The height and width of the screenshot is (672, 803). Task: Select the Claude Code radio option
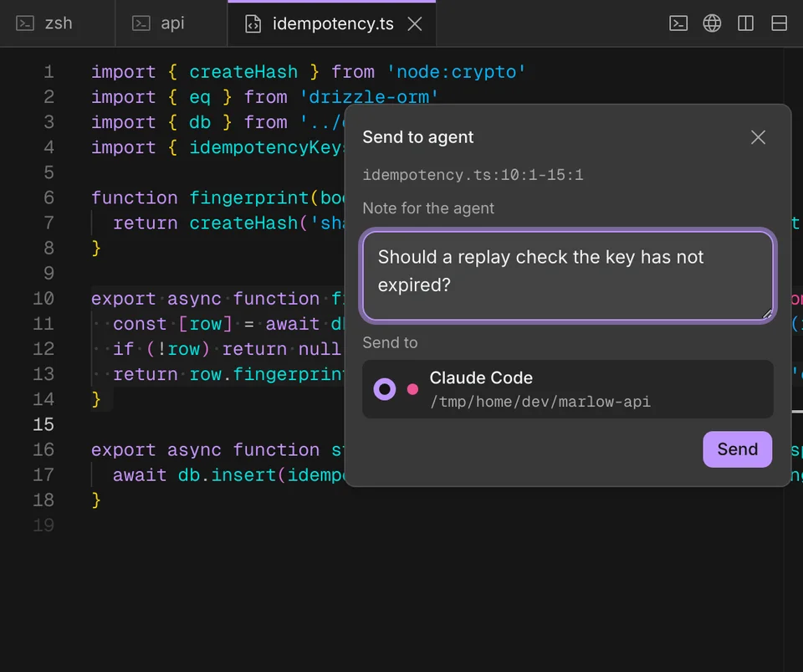[385, 389]
